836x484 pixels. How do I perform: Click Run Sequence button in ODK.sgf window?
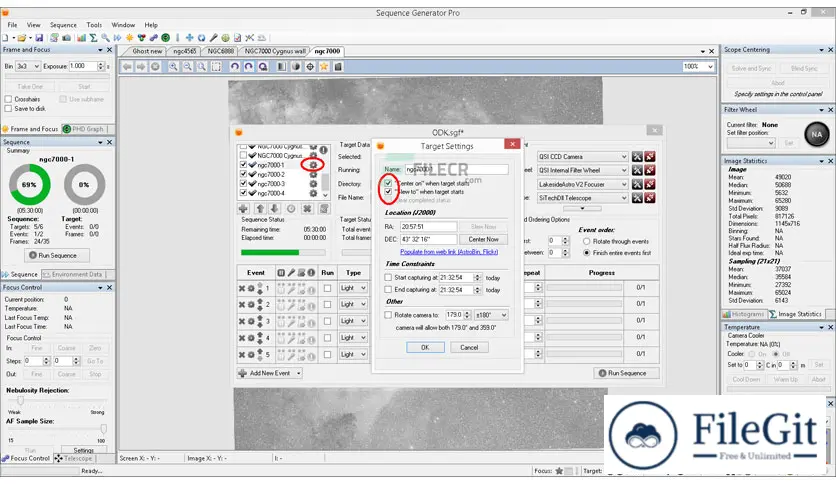click(x=626, y=373)
